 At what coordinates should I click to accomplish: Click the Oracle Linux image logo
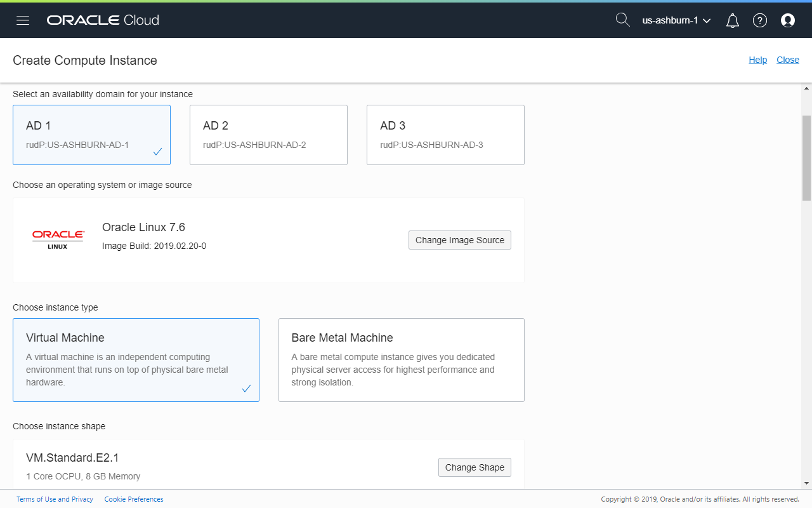pyautogui.click(x=58, y=236)
